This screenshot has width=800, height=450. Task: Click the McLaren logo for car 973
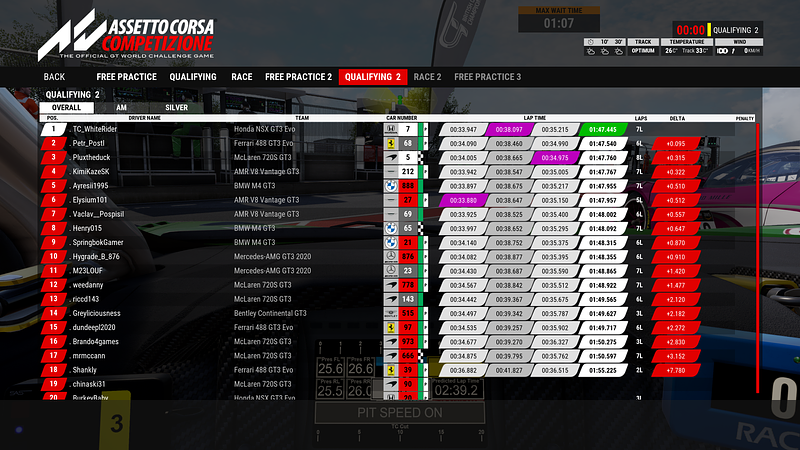(x=390, y=342)
